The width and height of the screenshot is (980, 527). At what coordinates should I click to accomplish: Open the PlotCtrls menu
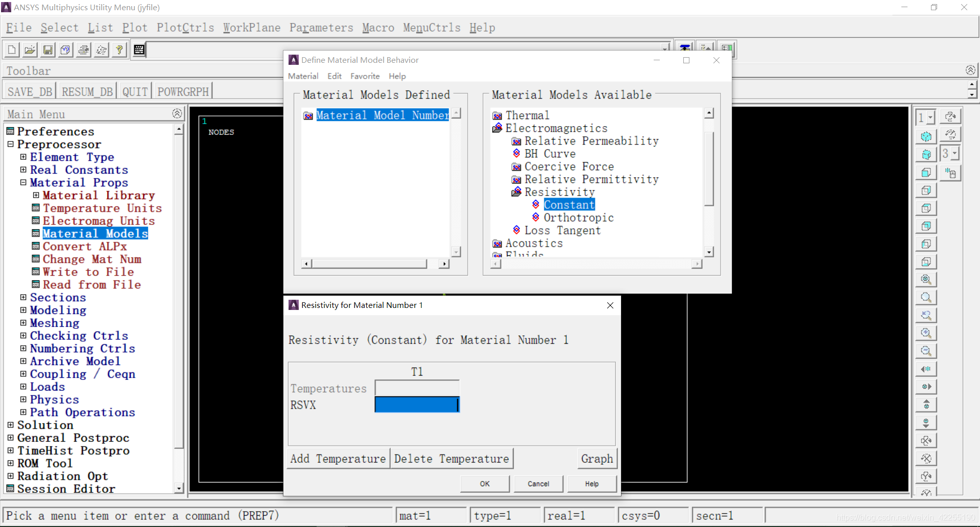185,28
